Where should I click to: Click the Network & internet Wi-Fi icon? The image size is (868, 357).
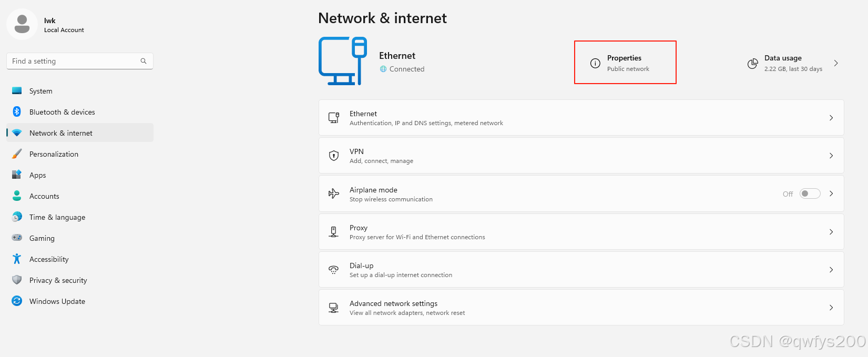17,133
